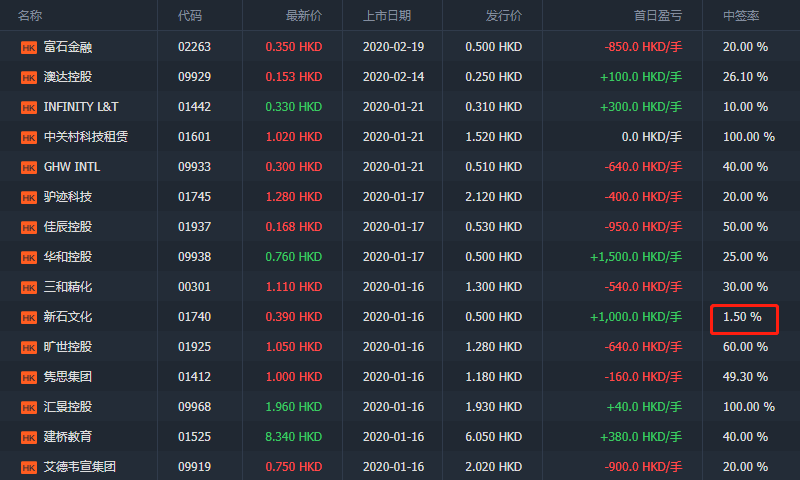This screenshot has height=480, width=800.
Task: Click stock code 01740
Action: pyautogui.click(x=194, y=317)
